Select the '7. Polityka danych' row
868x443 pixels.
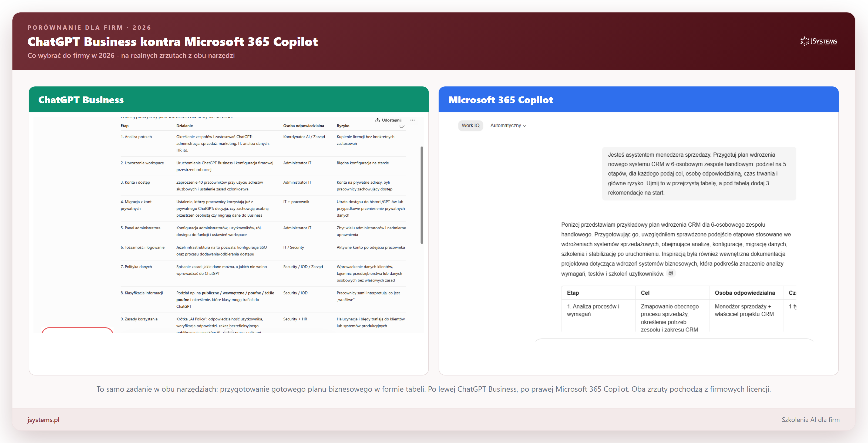coord(263,273)
